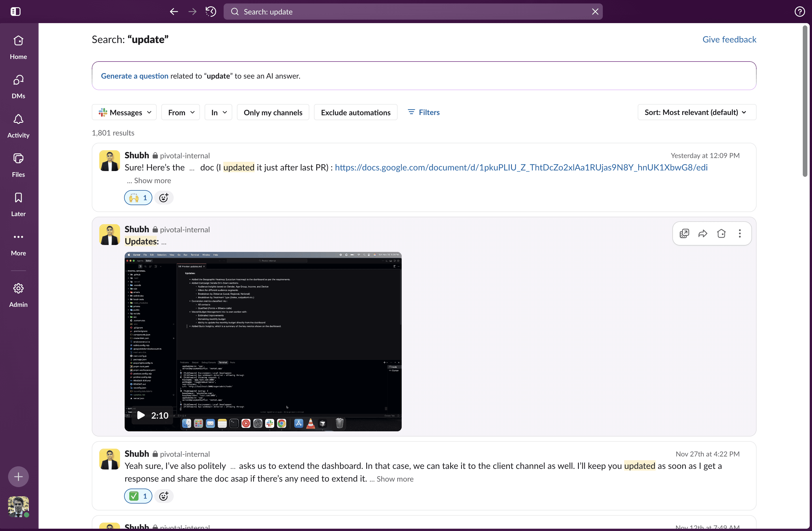Expand the Messages type dropdown
This screenshot has width=812, height=531.
[124, 112]
